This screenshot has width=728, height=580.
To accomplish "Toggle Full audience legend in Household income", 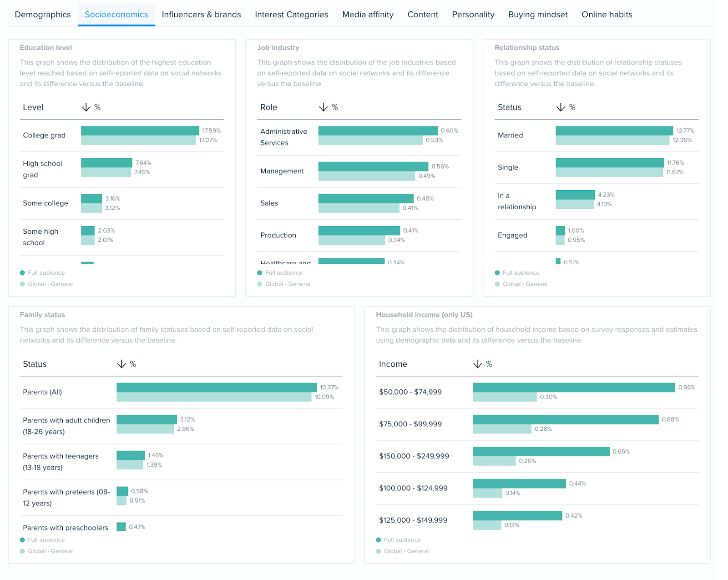I will [x=402, y=540].
